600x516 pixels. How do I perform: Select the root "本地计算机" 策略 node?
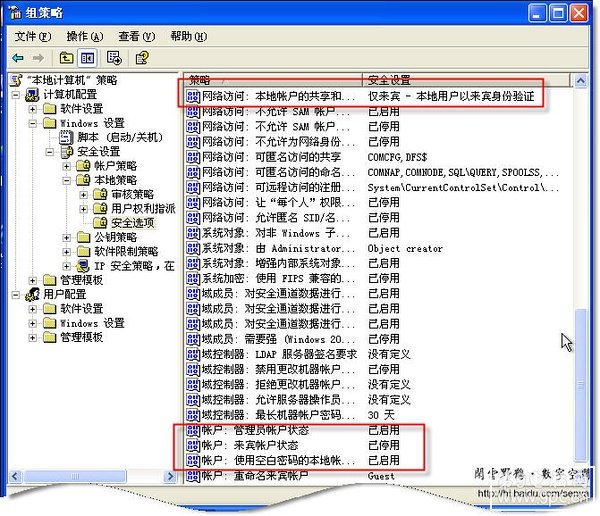(72, 80)
